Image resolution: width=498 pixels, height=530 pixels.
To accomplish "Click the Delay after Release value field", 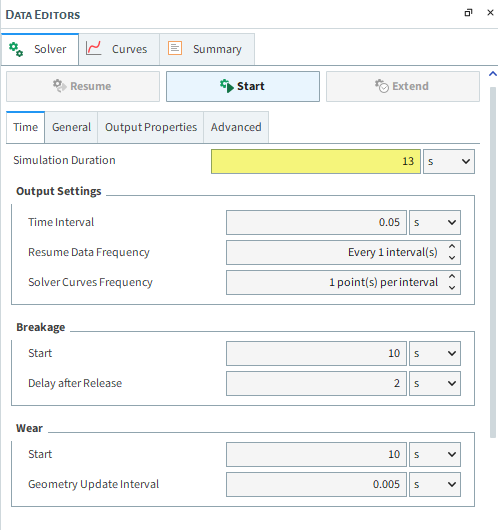I will pos(316,383).
